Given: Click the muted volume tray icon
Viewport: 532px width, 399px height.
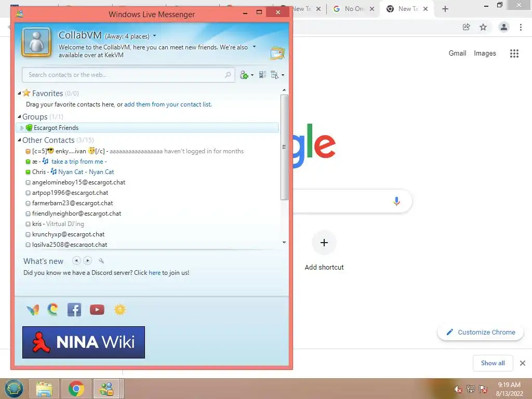Looking at the screenshot, I should click(458, 389).
